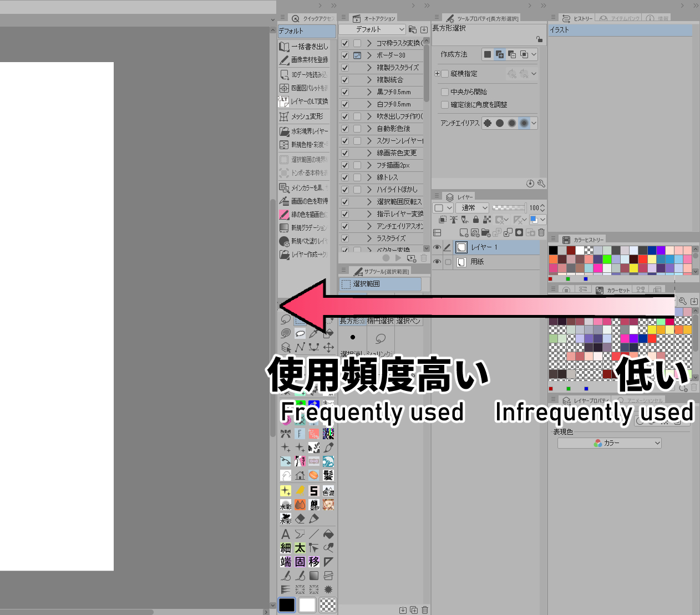Open the creation method dropdown arrow
Screen dimensions: 700x615
[x=534, y=54]
